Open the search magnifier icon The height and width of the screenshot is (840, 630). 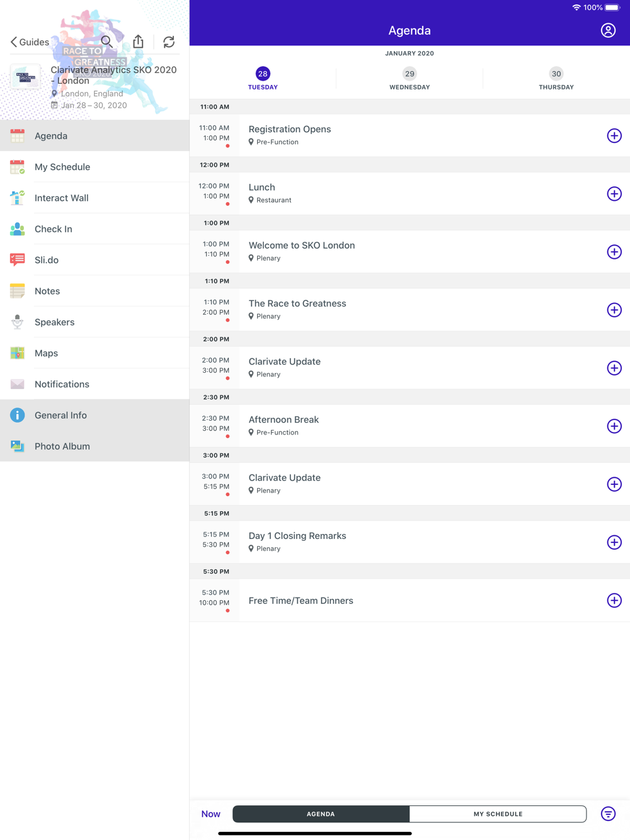[106, 42]
